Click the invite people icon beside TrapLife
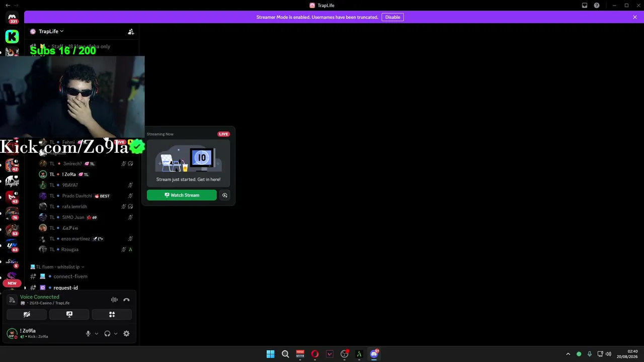Image resolution: width=644 pixels, height=362 pixels. click(131, 31)
